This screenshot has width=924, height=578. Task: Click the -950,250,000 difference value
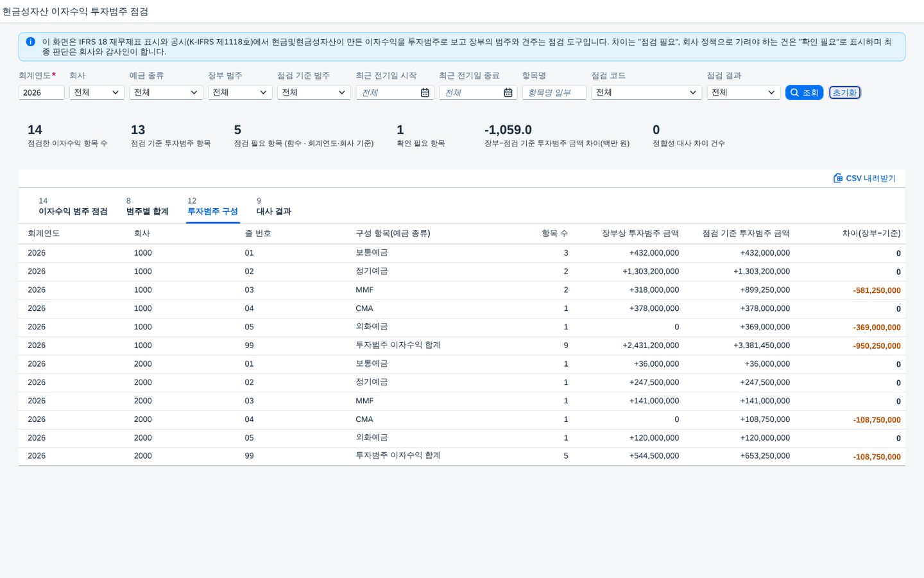pyautogui.click(x=877, y=346)
